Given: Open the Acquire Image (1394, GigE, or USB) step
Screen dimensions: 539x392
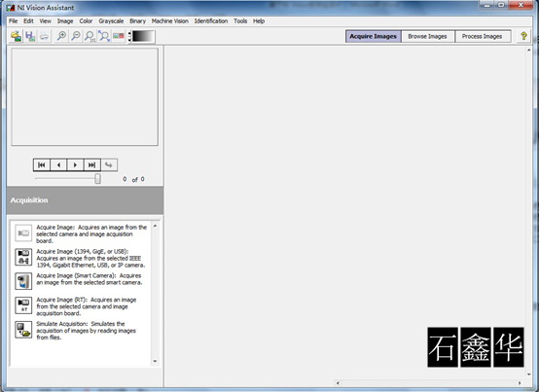Looking at the screenshot, I should [23, 257].
